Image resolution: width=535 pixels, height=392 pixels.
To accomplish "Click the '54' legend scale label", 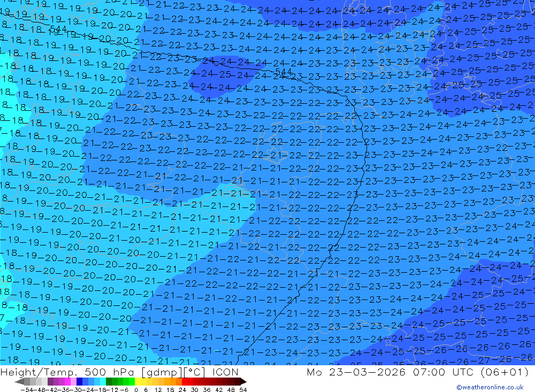I will point(243,390).
